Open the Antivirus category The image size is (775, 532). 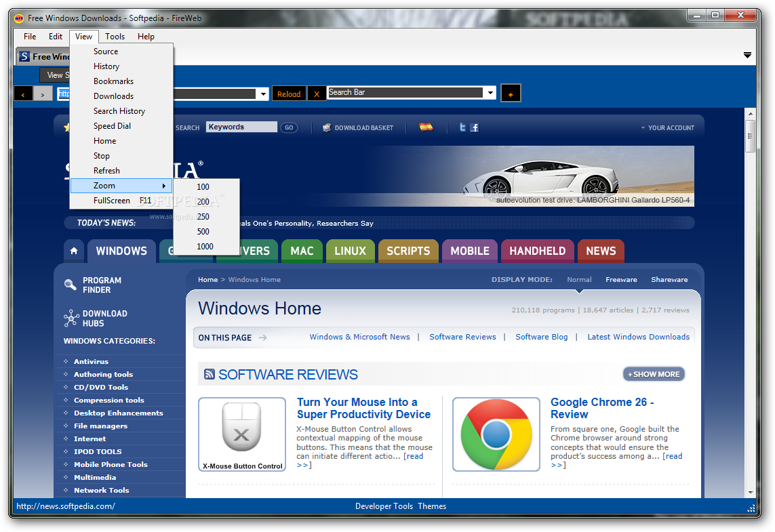pos(92,362)
